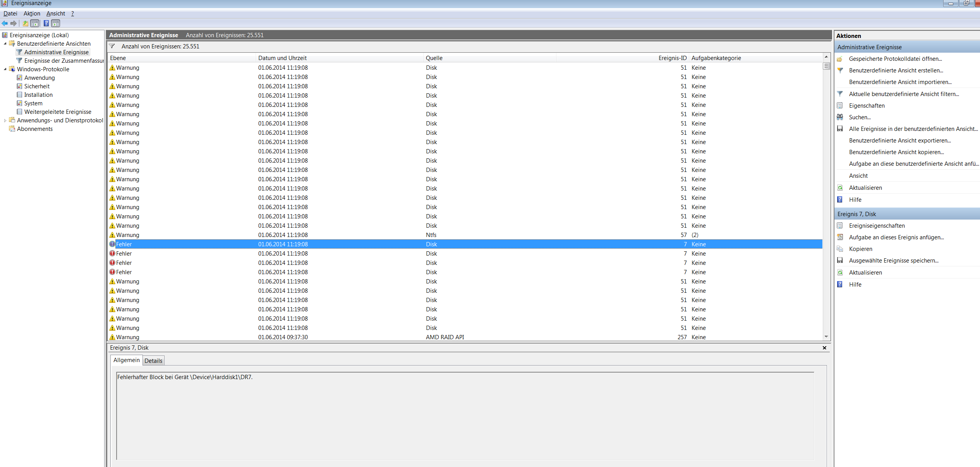Image resolution: width=980 pixels, height=467 pixels.
Task: Close the Ereignis 7, Disk preview pane
Action: pos(824,348)
